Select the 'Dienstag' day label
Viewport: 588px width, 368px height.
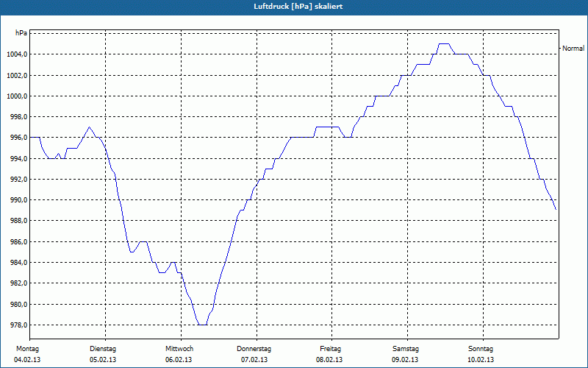coord(103,349)
